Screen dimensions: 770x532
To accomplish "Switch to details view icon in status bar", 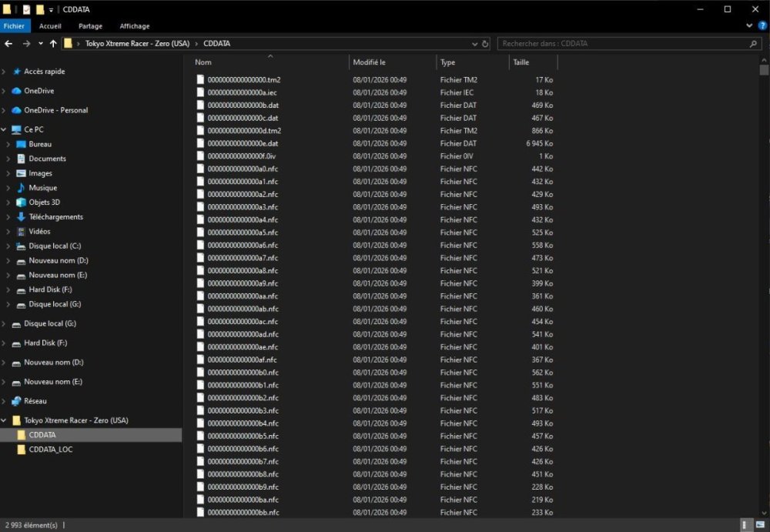I will click(745, 524).
